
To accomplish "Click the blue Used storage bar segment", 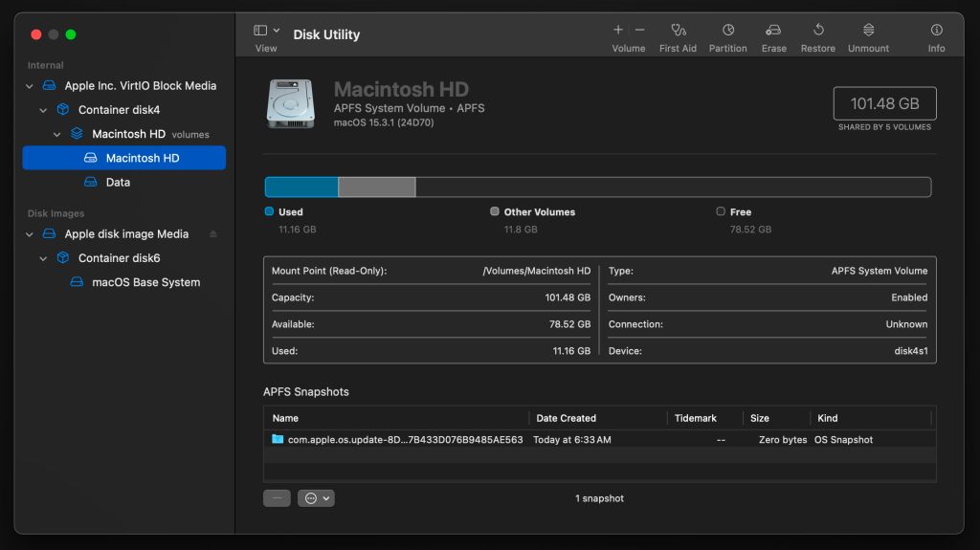I will (x=301, y=187).
